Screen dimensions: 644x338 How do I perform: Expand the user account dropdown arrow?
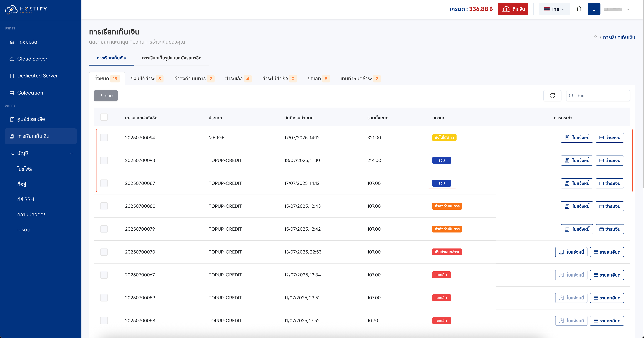pos(628,10)
